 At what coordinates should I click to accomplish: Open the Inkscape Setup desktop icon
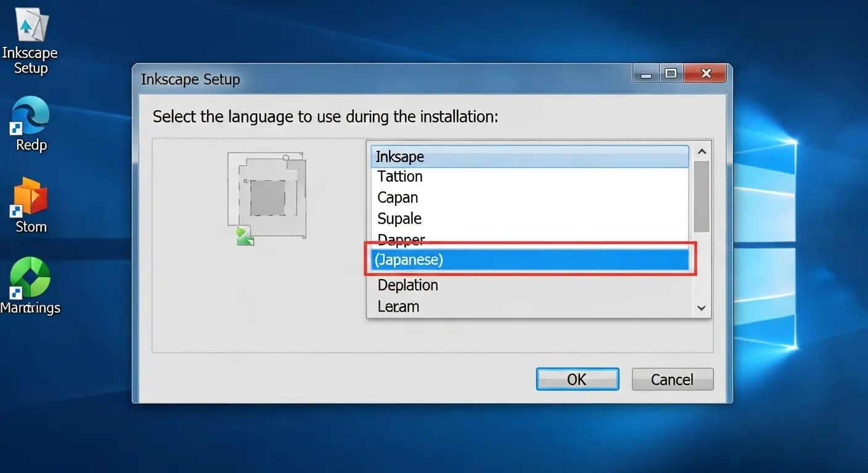pos(30,28)
